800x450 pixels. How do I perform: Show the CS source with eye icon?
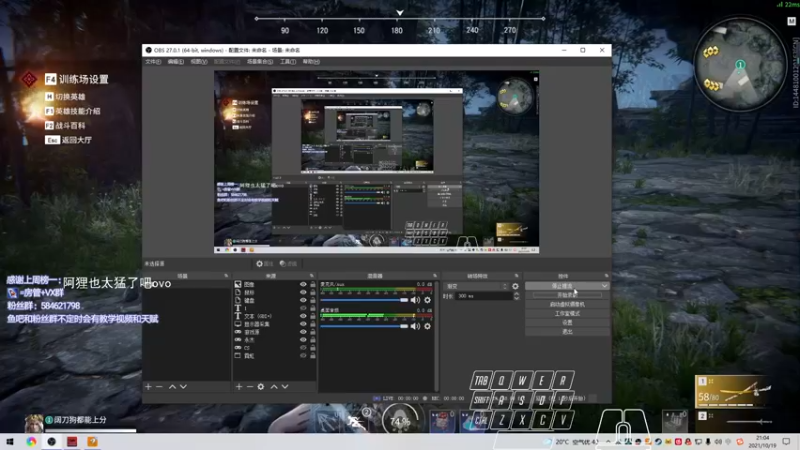point(303,348)
